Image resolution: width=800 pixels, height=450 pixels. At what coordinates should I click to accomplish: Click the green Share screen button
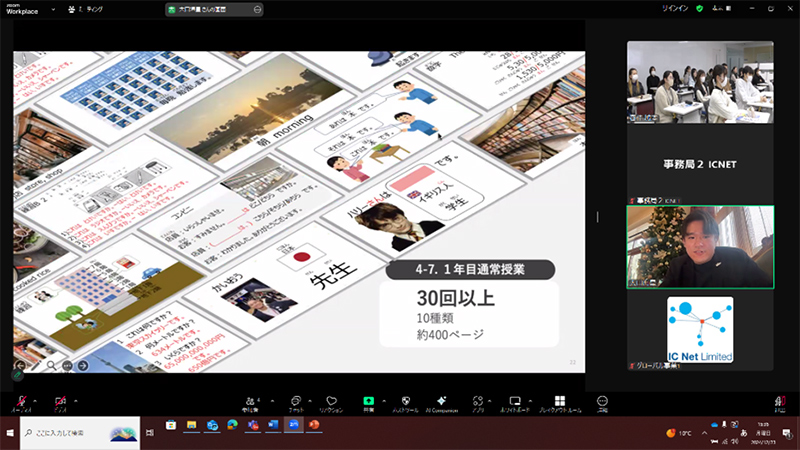click(x=368, y=404)
